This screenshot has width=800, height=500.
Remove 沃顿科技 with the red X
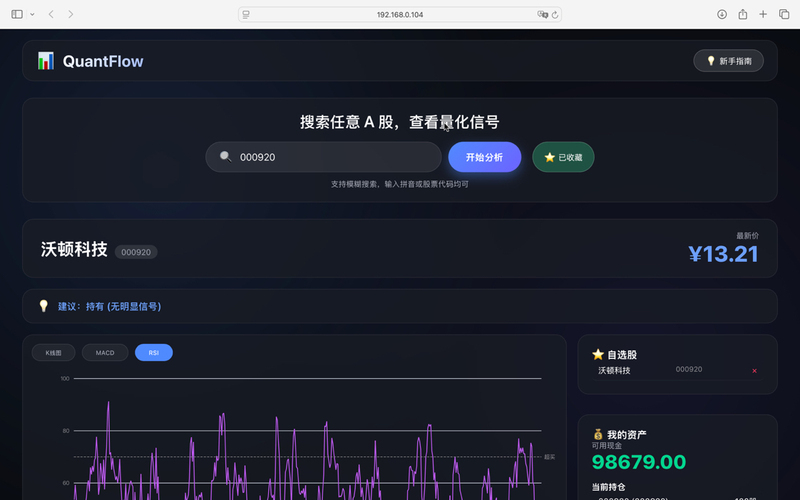click(x=754, y=371)
